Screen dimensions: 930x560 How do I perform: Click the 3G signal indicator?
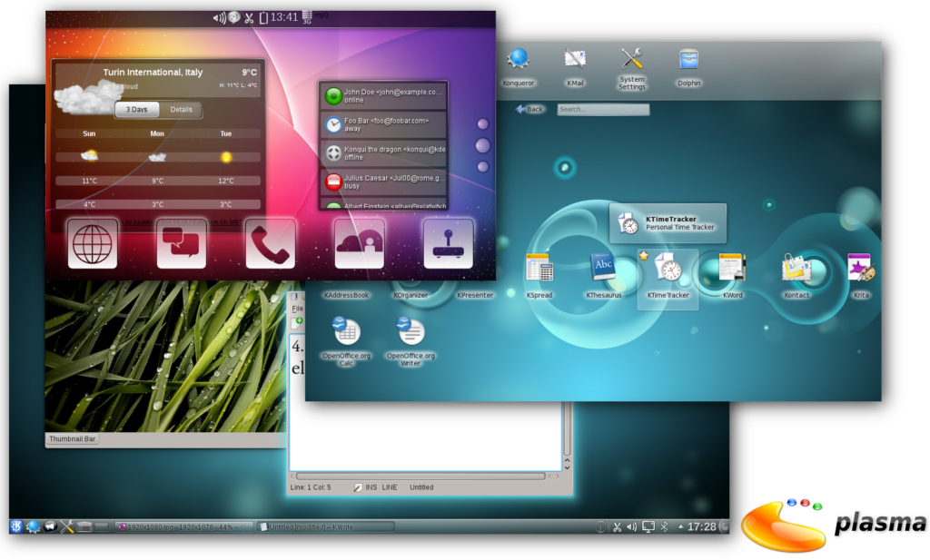click(307, 16)
